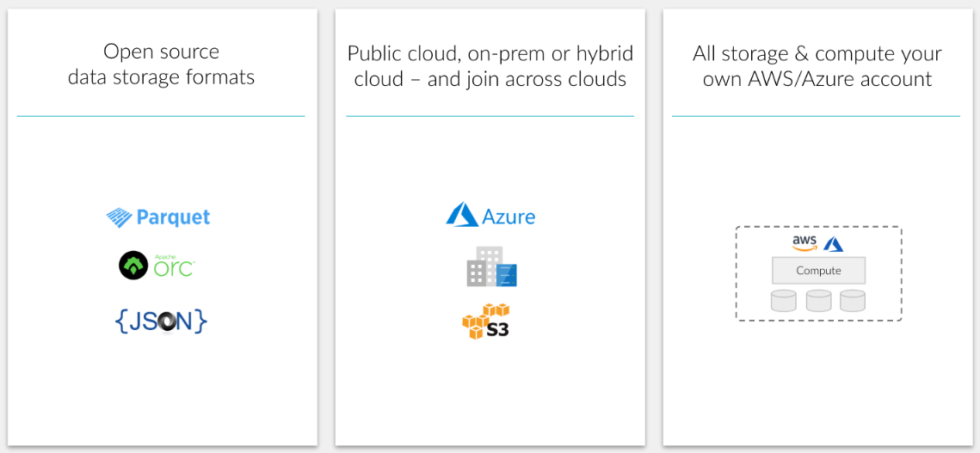This screenshot has height=453, width=980.
Task: Click the green "orc" wordmark text
Action: 174,268
